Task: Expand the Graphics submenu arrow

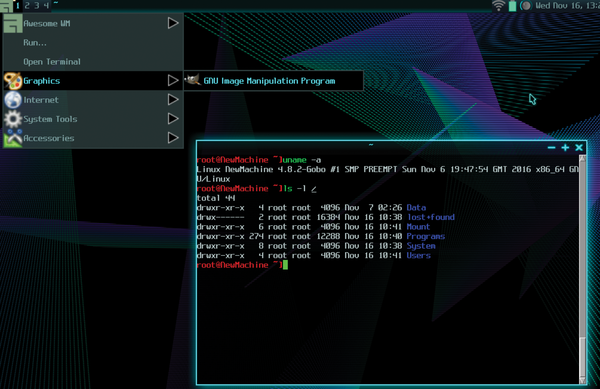Action: [173, 80]
